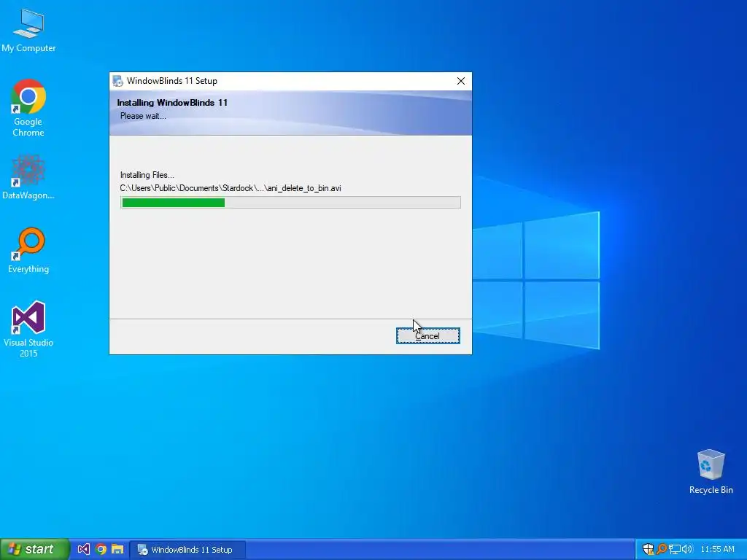Open the Start menu
747x560 pixels.
35,549
